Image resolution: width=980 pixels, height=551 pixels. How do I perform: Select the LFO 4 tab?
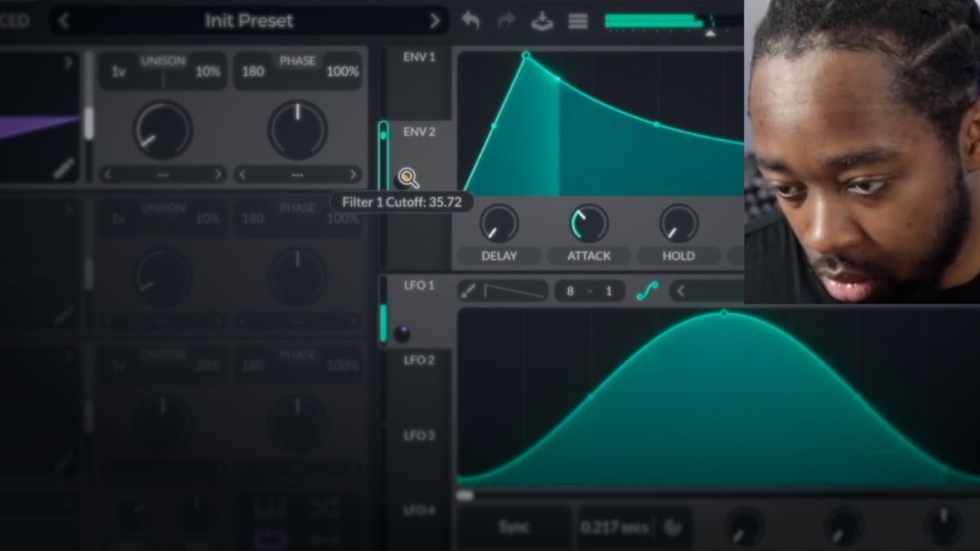coord(419,510)
